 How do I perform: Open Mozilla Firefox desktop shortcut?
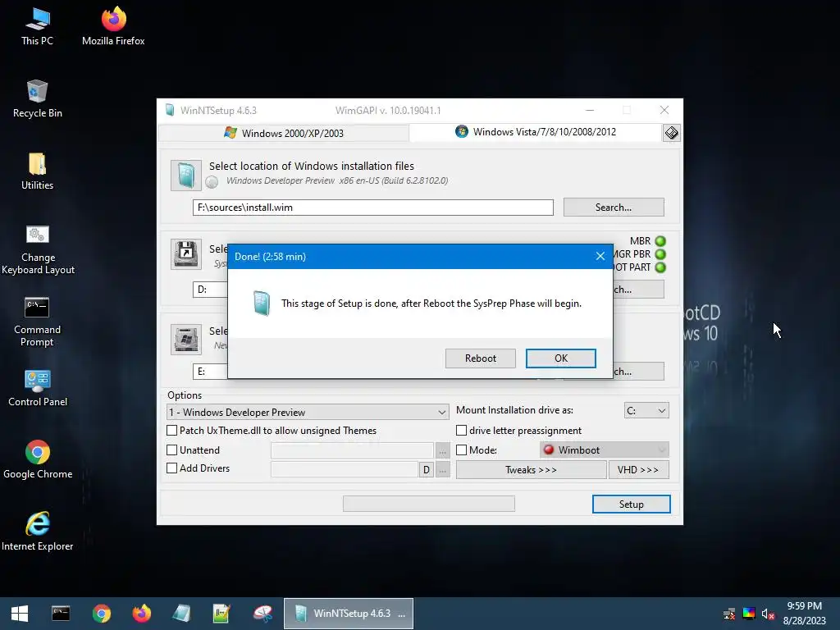[x=113, y=25]
